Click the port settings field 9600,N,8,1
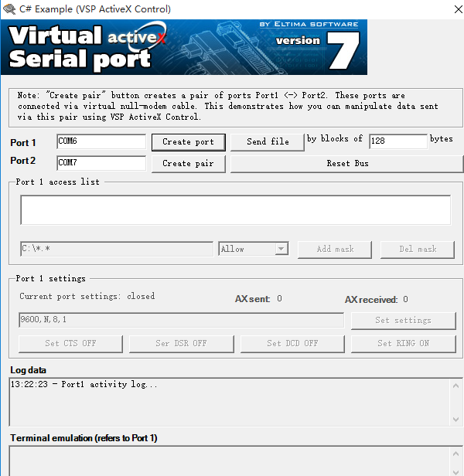The width and height of the screenshot is (464, 476). coord(182,320)
